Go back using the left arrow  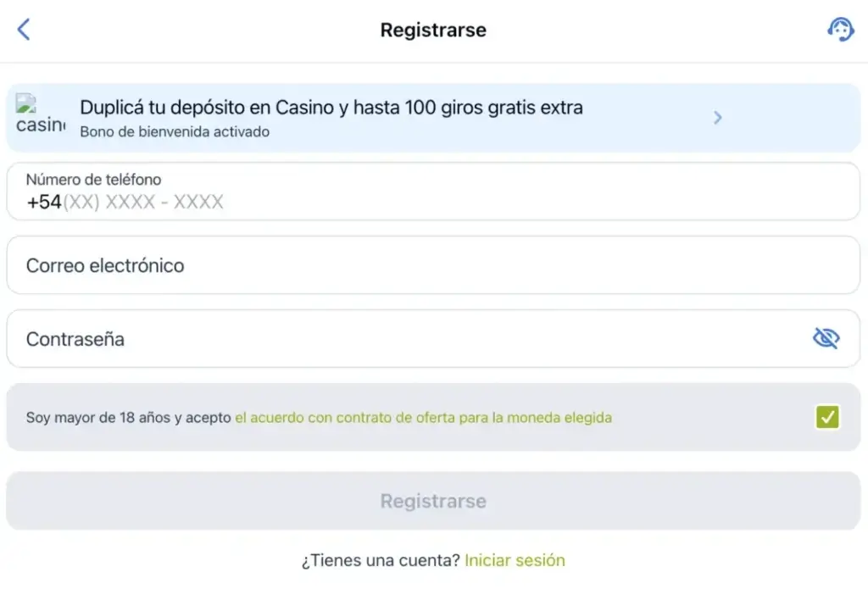[x=24, y=30]
